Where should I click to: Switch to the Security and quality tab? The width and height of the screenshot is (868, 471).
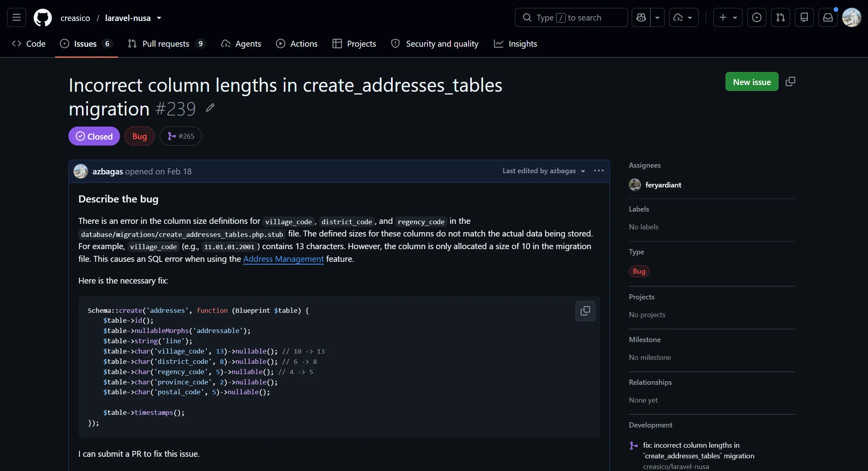435,44
